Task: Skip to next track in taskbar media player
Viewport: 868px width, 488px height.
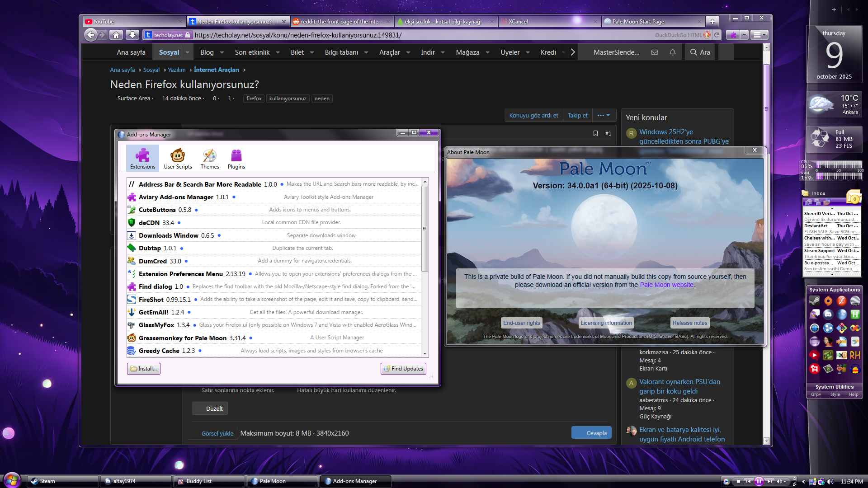Action: tap(769, 482)
